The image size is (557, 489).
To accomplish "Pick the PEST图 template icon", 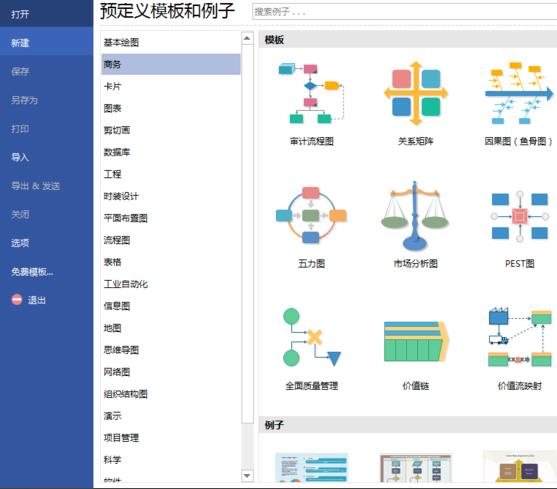I will coord(519,216).
